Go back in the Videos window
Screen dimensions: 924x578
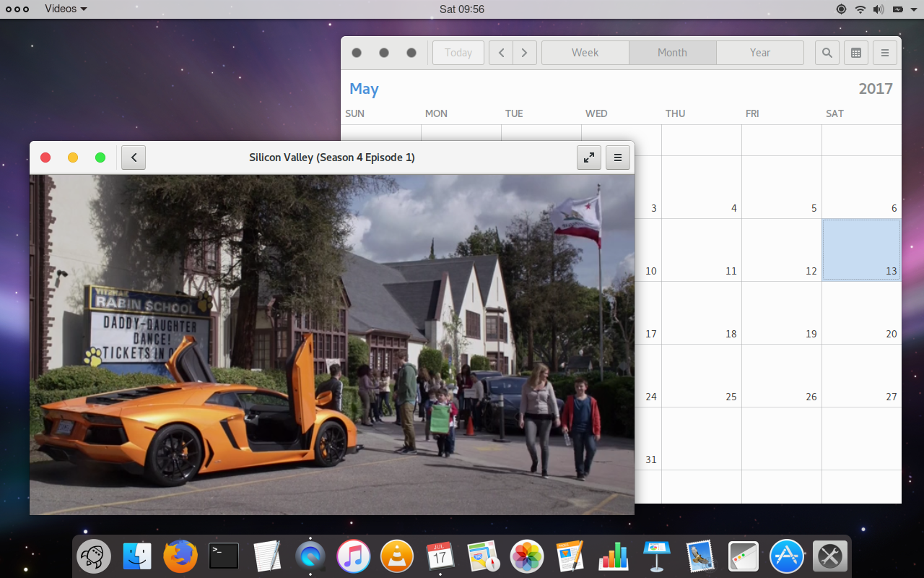[x=134, y=158]
